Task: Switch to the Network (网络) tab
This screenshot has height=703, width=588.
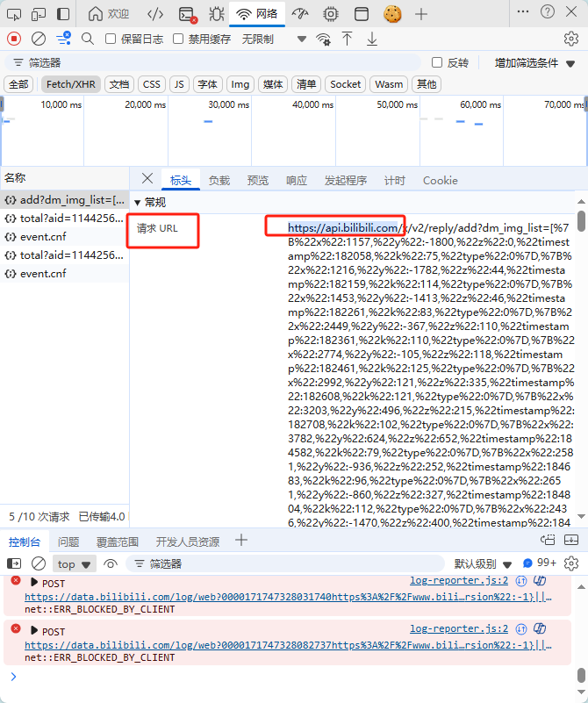Action: point(257,14)
